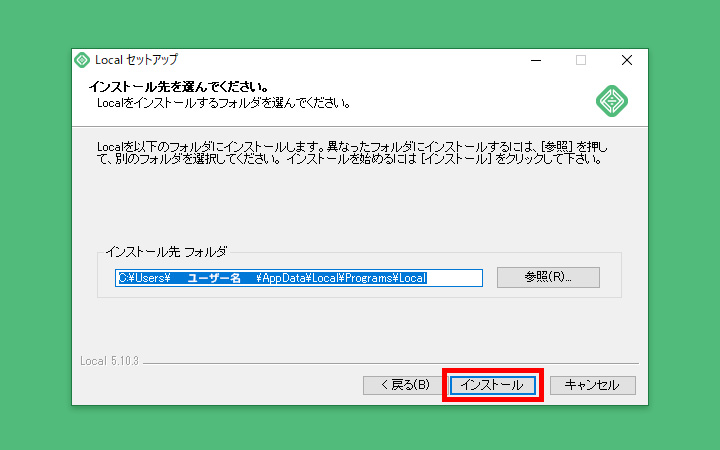Image resolution: width=720 pixels, height=450 pixels.
Task: Minimize the Local セットアップ window
Action: point(536,60)
